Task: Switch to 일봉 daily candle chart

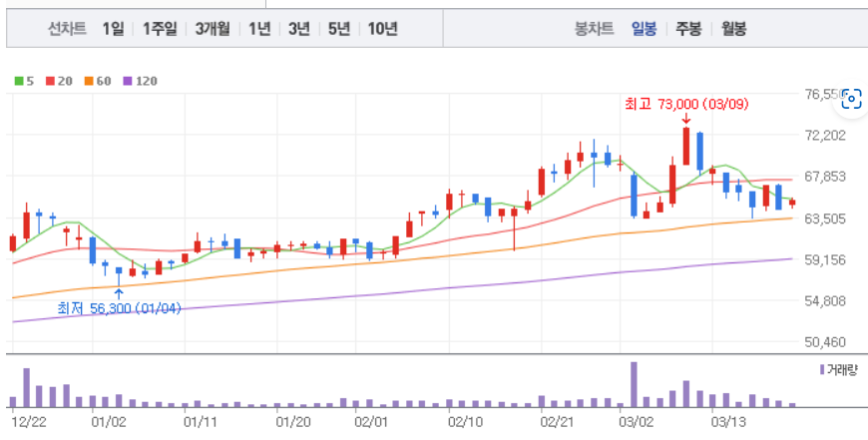Action: pos(644,29)
